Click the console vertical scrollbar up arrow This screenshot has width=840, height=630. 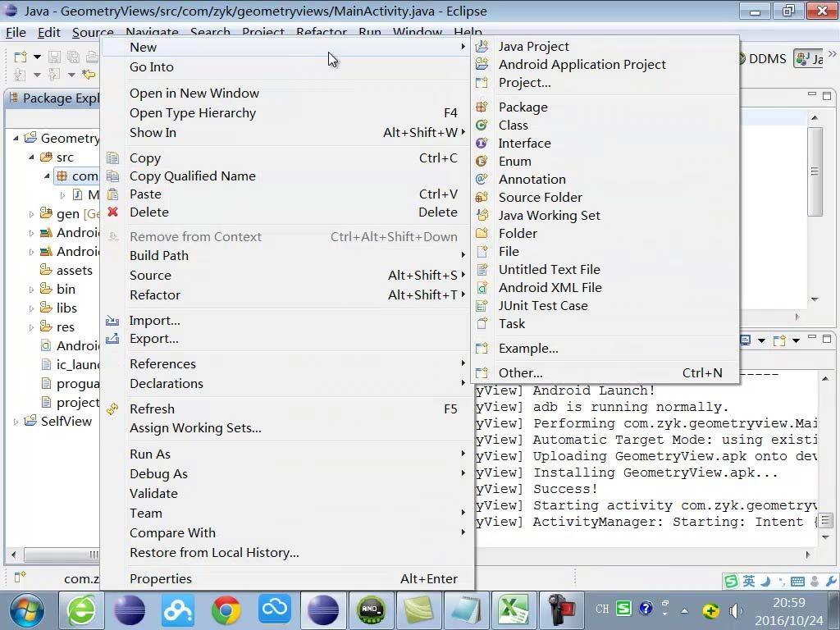pyautogui.click(x=825, y=379)
